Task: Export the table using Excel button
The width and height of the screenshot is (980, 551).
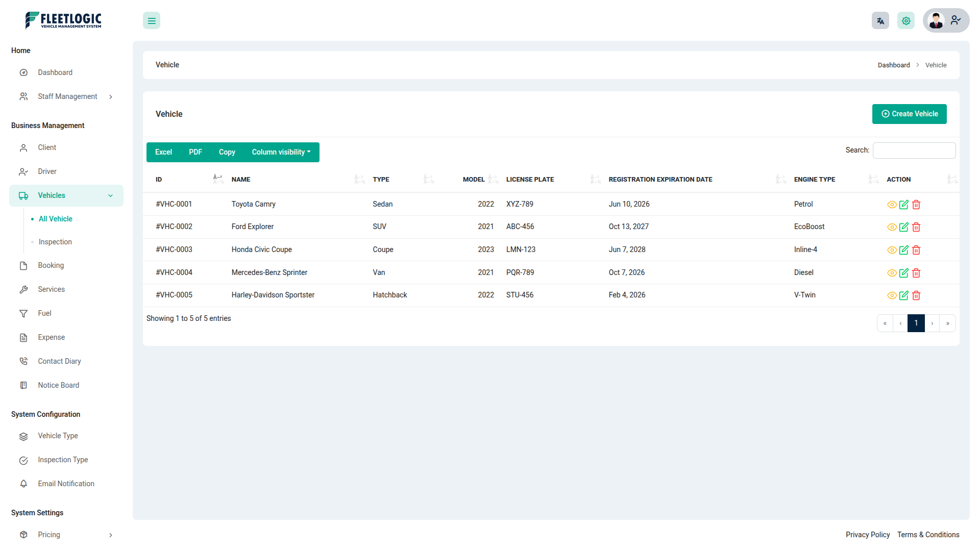Action: tap(163, 152)
